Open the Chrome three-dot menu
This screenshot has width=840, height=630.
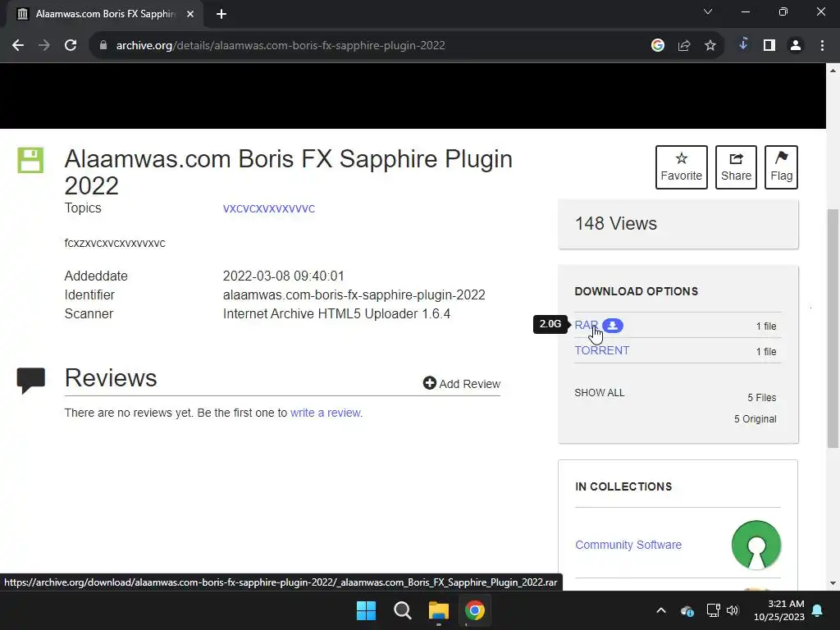(822, 46)
